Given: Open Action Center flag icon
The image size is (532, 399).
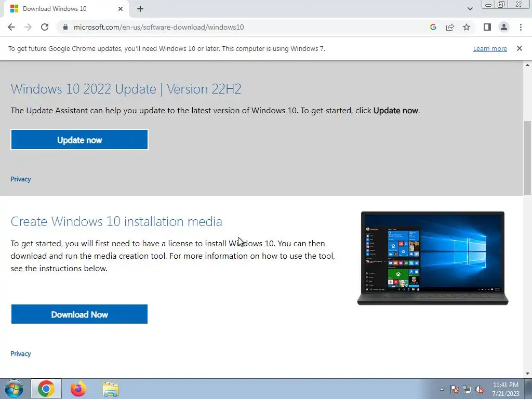Looking at the screenshot, I should (454, 389).
